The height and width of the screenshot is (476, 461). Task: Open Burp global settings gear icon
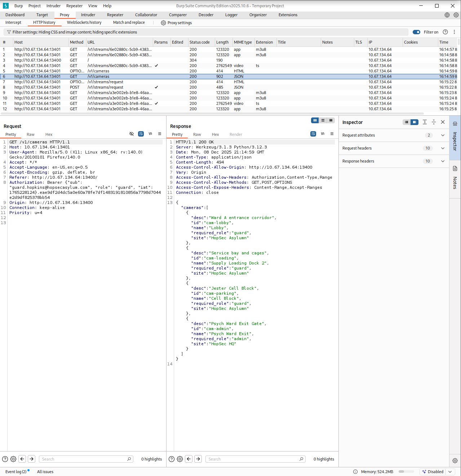pos(456,15)
